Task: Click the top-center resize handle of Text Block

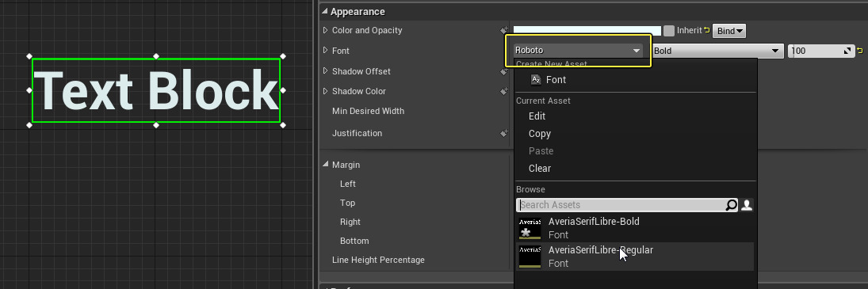Action: (156, 56)
